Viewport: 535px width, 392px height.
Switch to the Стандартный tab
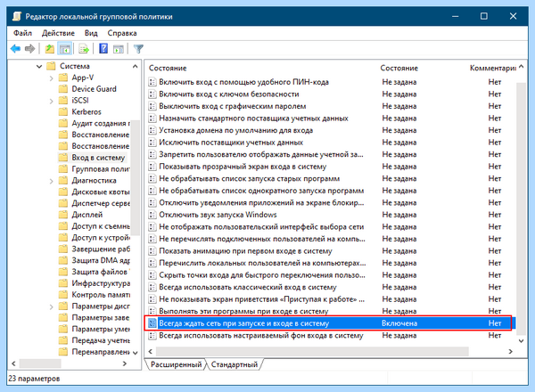(235, 364)
